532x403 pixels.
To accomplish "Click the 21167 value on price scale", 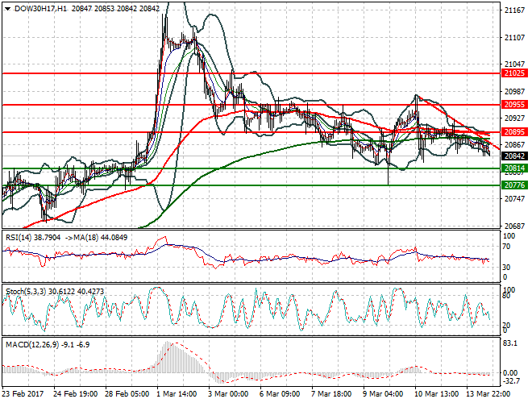I will [x=513, y=10].
